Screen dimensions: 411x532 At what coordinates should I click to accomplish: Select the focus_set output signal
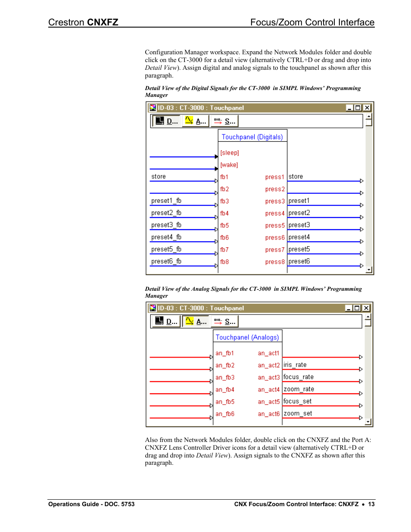point(298,401)
